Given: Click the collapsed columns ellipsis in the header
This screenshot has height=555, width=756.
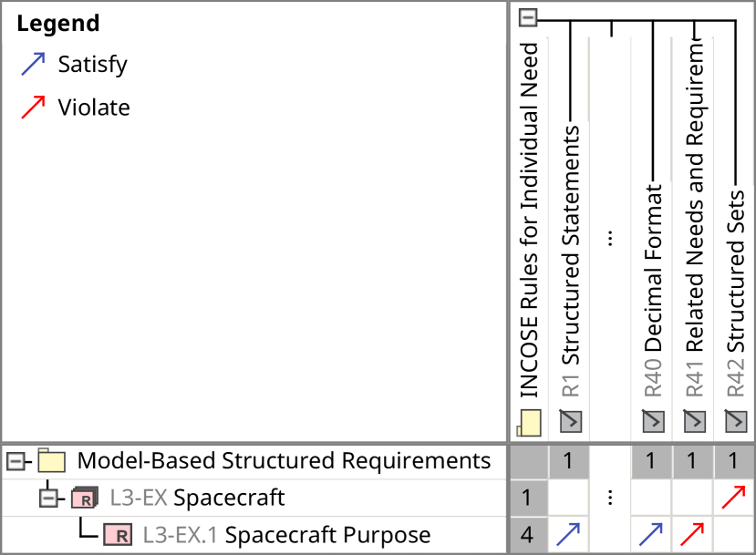Looking at the screenshot, I should pyautogui.click(x=610, y=238).
